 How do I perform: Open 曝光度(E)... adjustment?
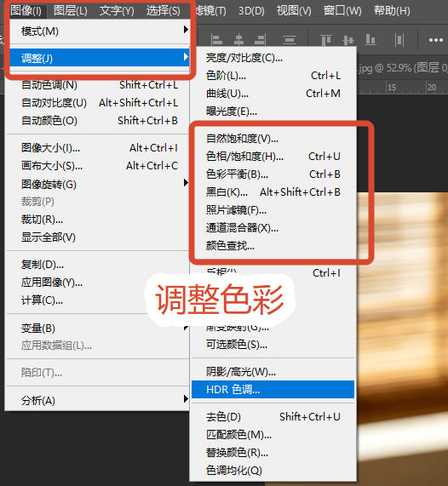pos(273,111)
